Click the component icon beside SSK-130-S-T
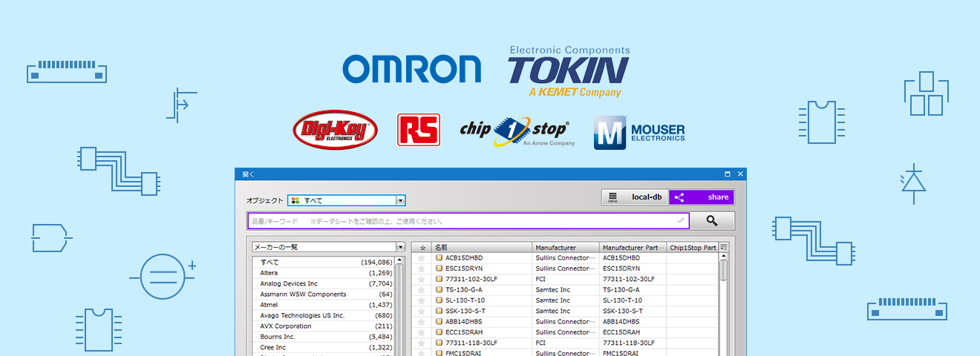Viewport: 980px width, 356px height. [x=440, y=311]
